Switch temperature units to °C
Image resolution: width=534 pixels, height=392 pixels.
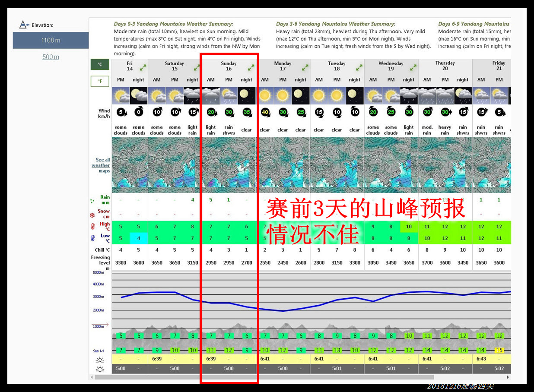(100, 65)
